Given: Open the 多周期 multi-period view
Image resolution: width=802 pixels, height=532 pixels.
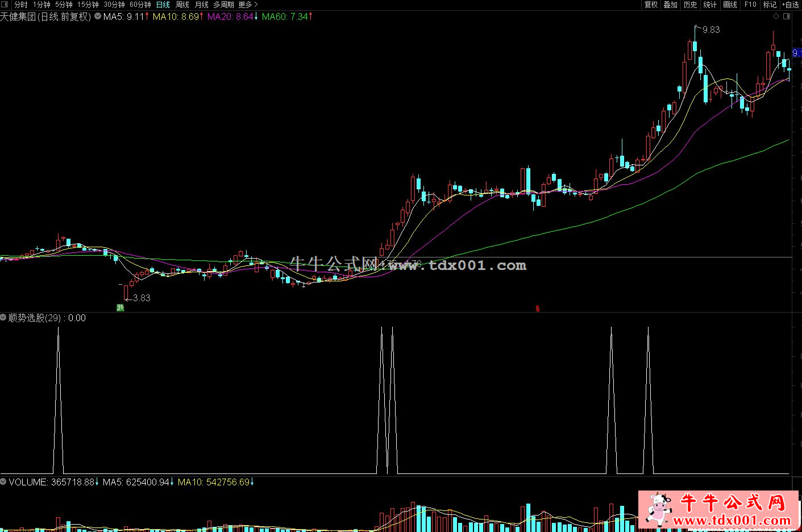Looking at the screenshot, I should pyautogui.click(x=224, y=5).
